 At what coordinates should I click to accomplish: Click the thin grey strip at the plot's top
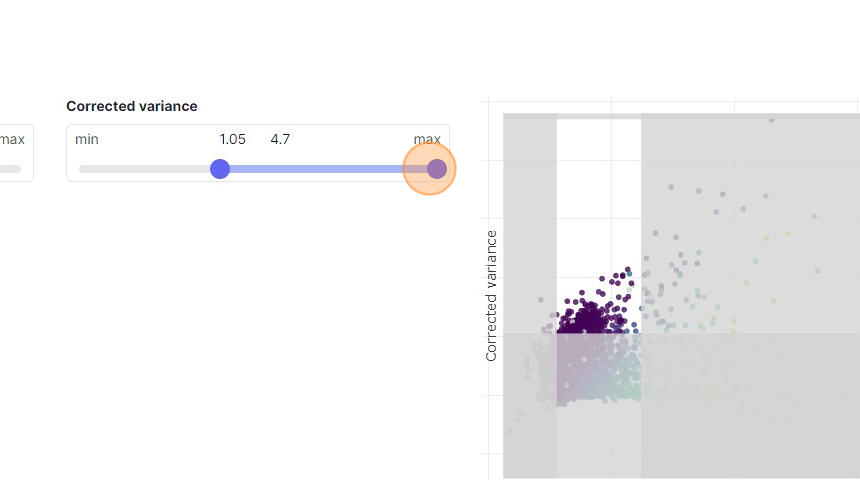[680, 116]
